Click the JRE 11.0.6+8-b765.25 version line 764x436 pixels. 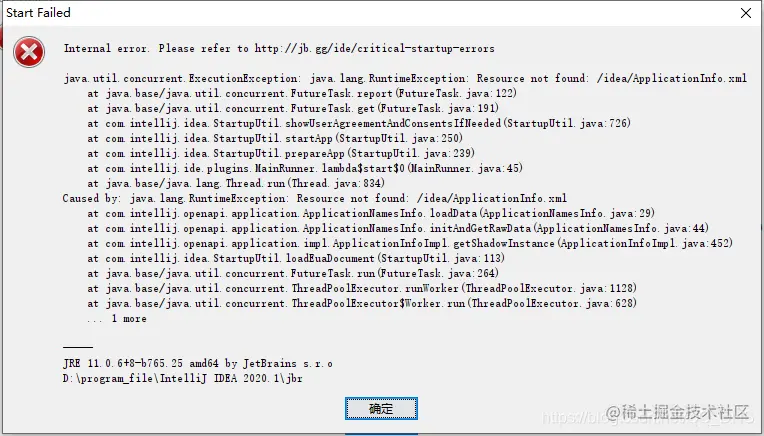[x=198, y=363]
